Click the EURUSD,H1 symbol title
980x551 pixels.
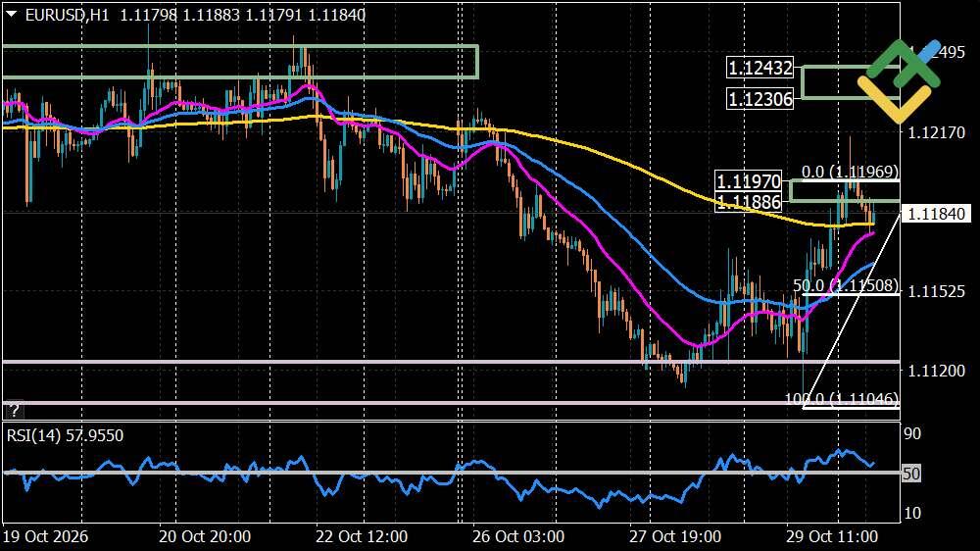67,15
